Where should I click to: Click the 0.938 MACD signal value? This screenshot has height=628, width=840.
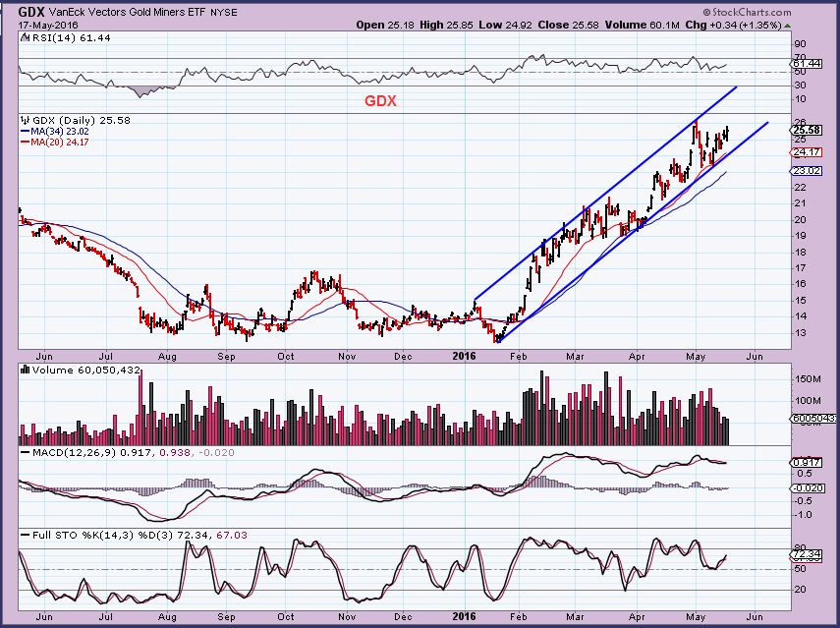[x=175, y=453]
